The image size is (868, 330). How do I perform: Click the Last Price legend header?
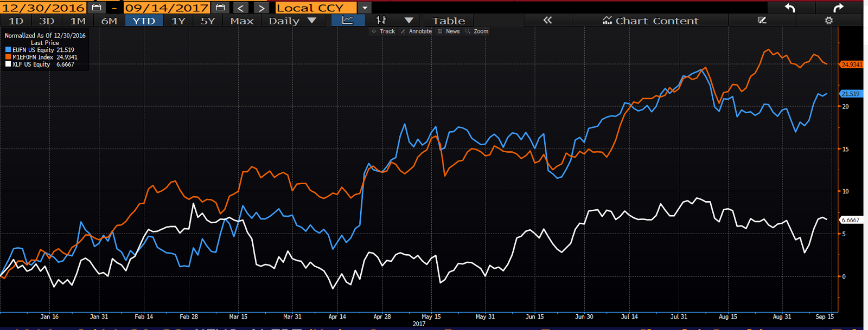click(x=45, y=43)
